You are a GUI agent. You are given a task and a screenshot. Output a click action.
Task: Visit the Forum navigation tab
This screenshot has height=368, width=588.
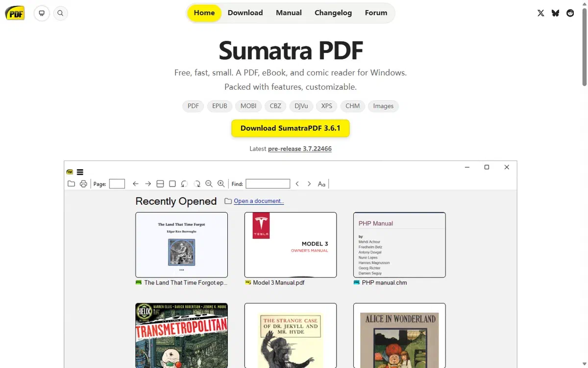click(x=376, y=13)
